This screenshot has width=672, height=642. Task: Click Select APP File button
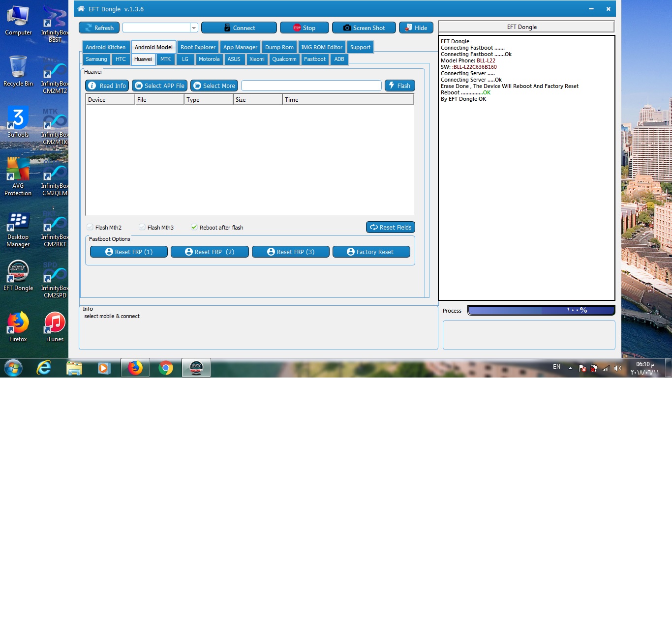(x=159, y=86)
